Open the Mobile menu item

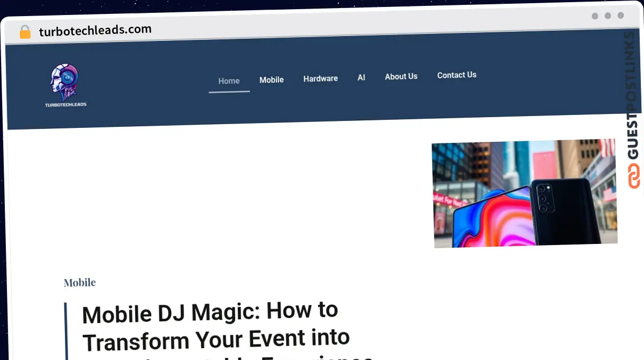tap(272, 80)
